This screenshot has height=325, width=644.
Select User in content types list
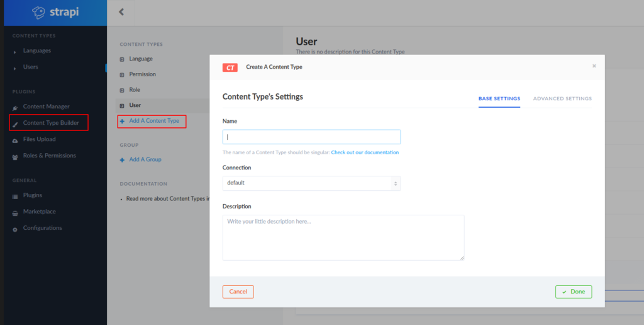[x=135, y=105]
